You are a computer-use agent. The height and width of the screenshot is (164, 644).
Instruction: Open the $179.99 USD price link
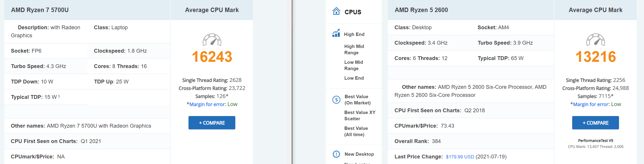pos(460,157)
